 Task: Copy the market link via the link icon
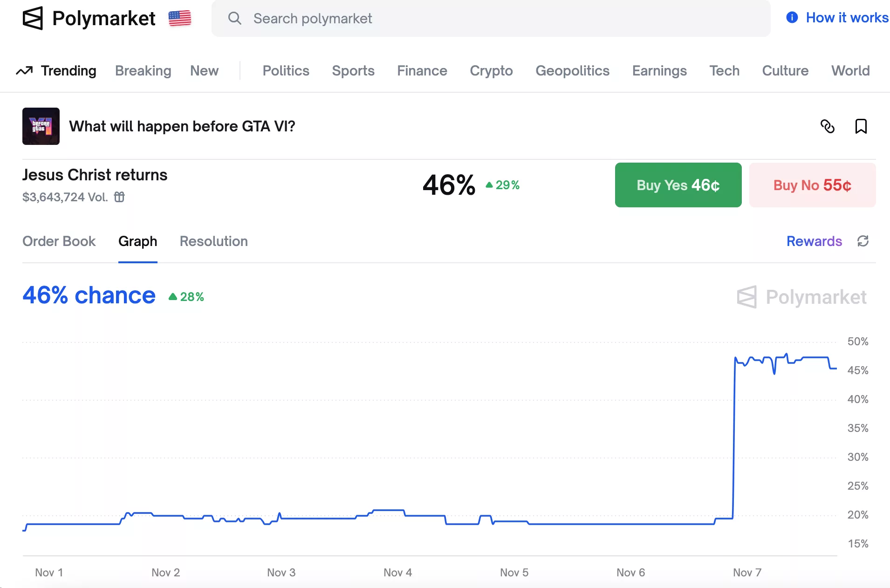(x=828, y=126)
